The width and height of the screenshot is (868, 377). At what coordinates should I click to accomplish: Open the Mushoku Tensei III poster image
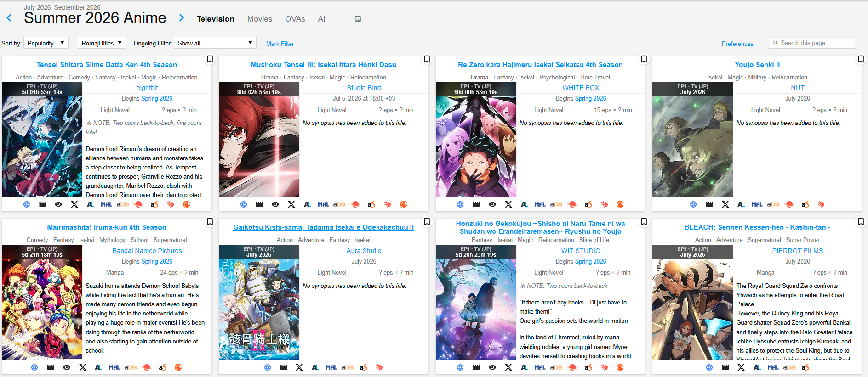point(259,140)
